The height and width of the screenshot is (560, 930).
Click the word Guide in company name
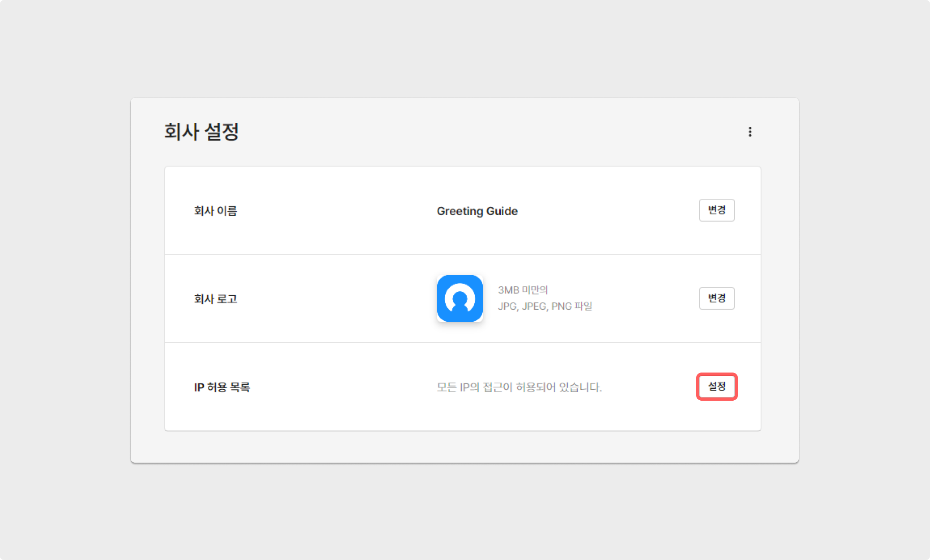(x=502, y=211)
